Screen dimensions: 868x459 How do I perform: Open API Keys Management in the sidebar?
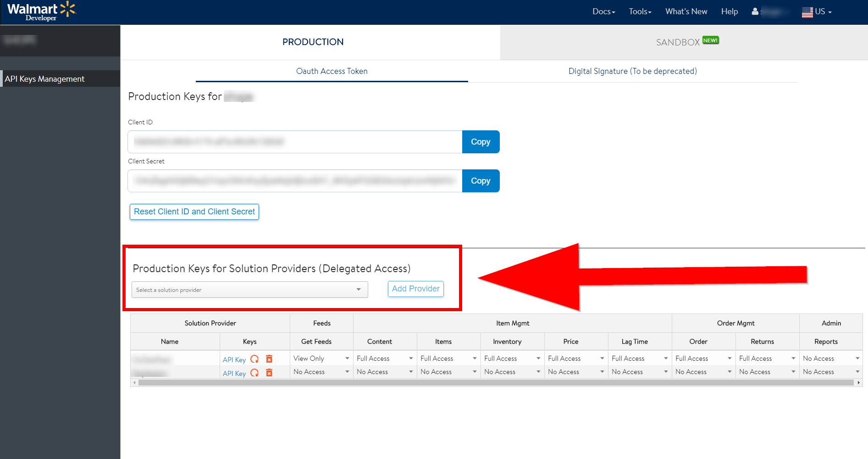pos(44,78)
